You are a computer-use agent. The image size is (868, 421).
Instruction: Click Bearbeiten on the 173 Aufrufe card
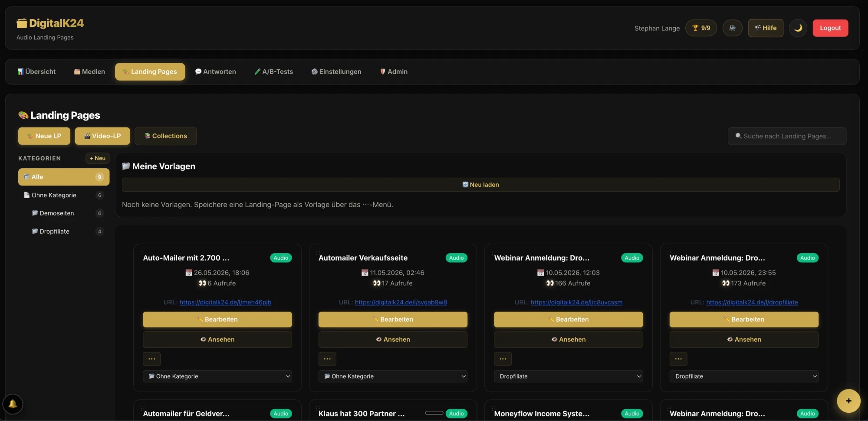(x=744, y=320)
